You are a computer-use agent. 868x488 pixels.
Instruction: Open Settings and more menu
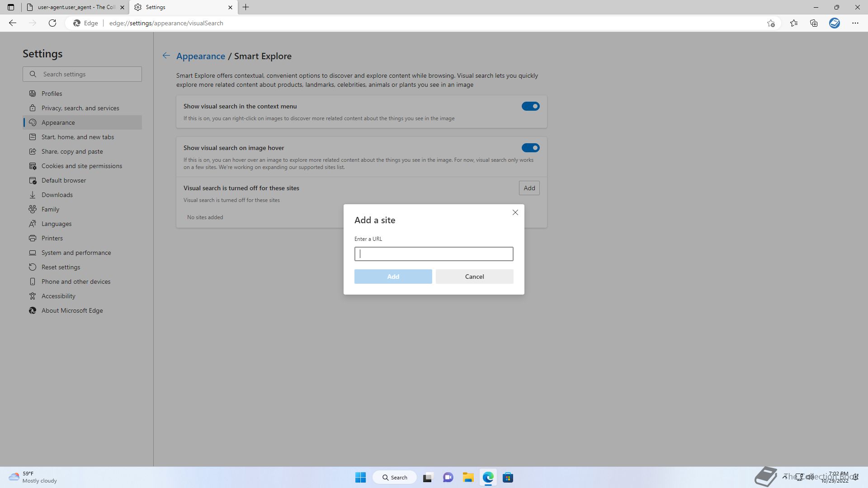tap(855, 23)
